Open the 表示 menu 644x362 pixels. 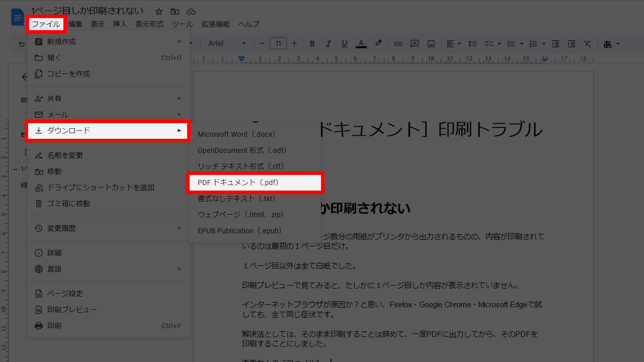click(x=98, y=24)
